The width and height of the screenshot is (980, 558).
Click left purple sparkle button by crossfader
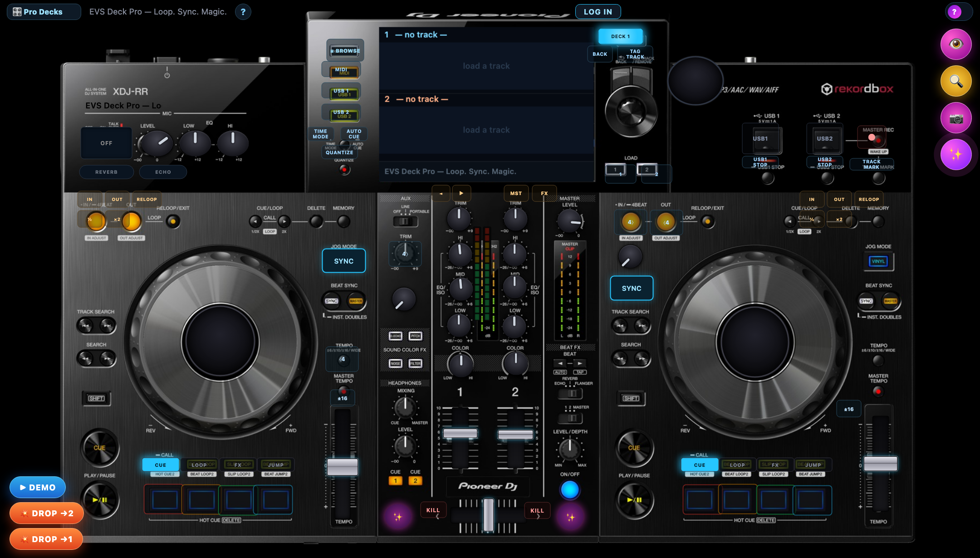click(x=397, y=516)
